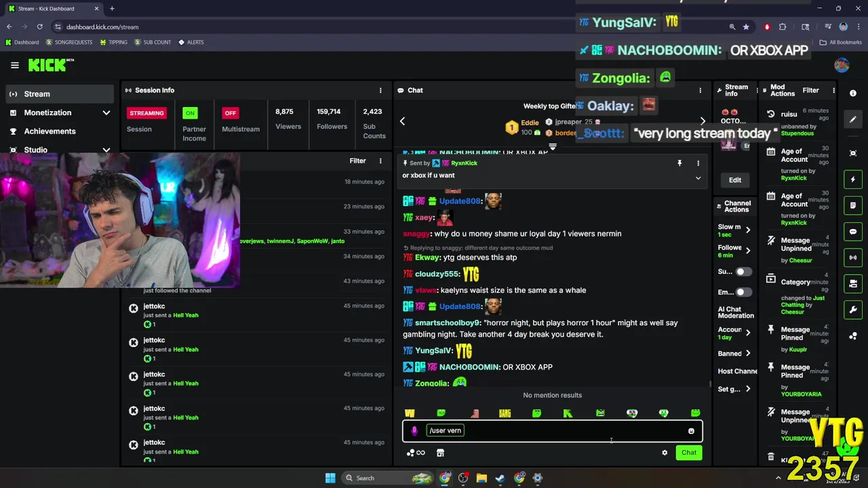Image resolution: width=868 pixels, height=488 pixels.
Task: Insert the green K emote
Action: (x=568, y=413)
